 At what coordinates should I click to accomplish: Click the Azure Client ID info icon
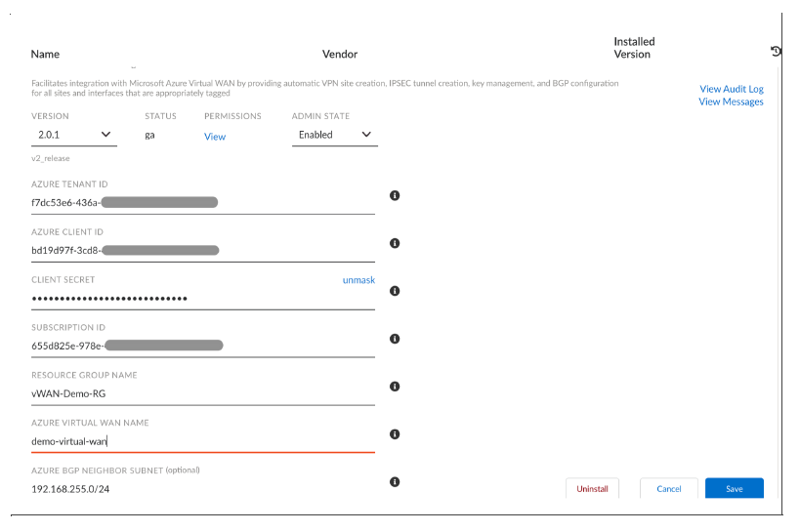(395, 243)
